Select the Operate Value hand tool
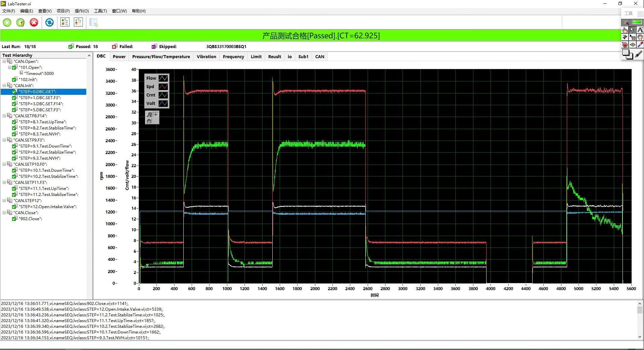 [x=625, y=30]
